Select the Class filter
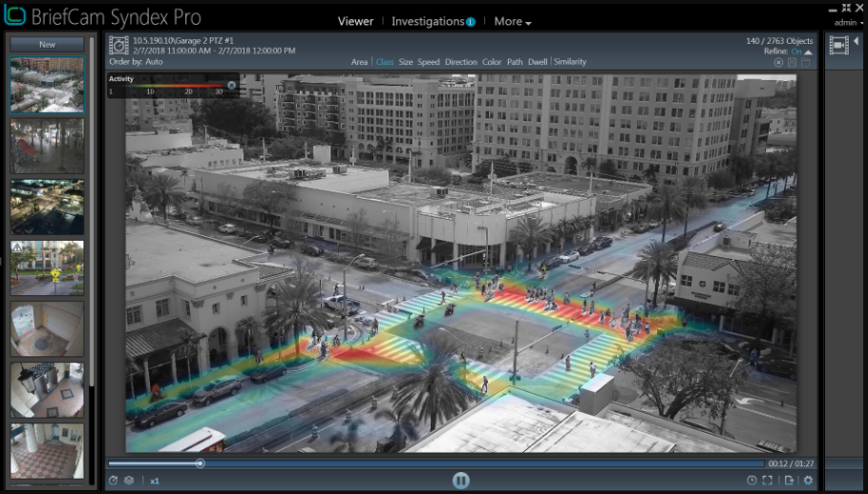The height and width of the screenshot is (494, 868). pos(385,62)
